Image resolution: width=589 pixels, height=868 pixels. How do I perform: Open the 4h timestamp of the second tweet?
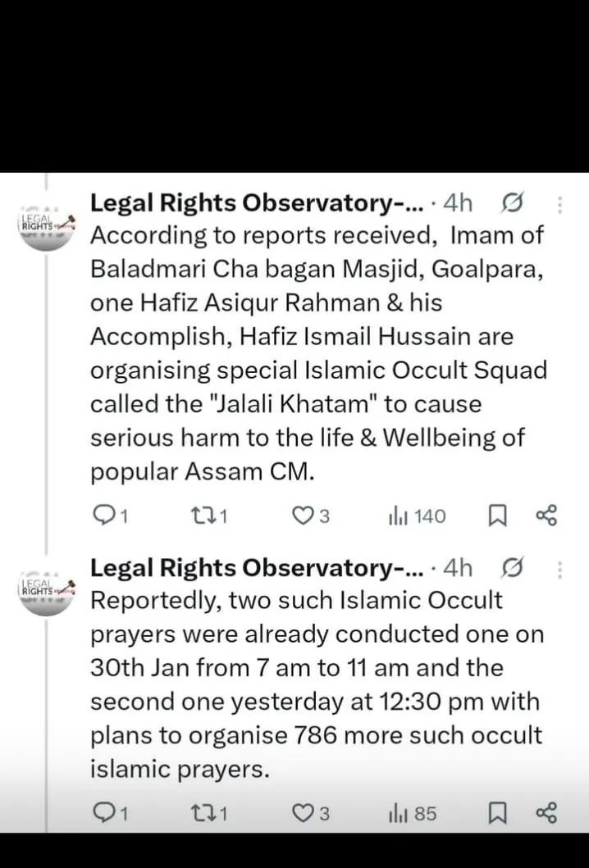tap(457, 567)
